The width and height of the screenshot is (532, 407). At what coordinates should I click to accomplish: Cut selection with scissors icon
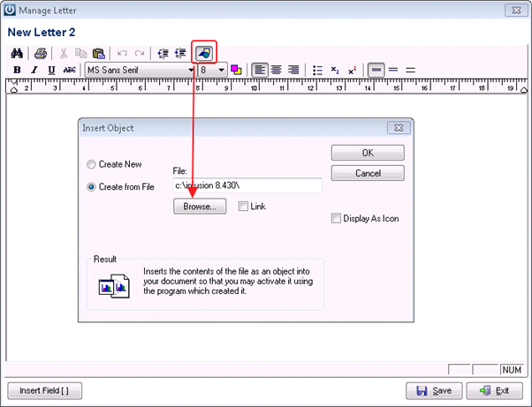point(64,53)
